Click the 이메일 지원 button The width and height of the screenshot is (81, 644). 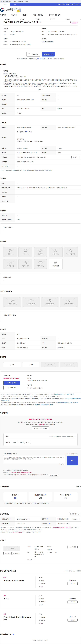click(12, 387)
